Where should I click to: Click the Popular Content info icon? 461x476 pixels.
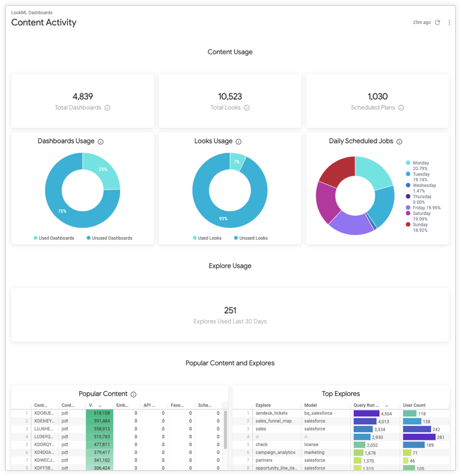(134, 394)
